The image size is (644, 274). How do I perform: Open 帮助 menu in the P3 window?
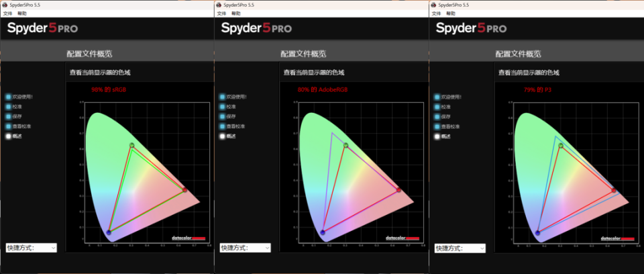[x=451, y=13]
